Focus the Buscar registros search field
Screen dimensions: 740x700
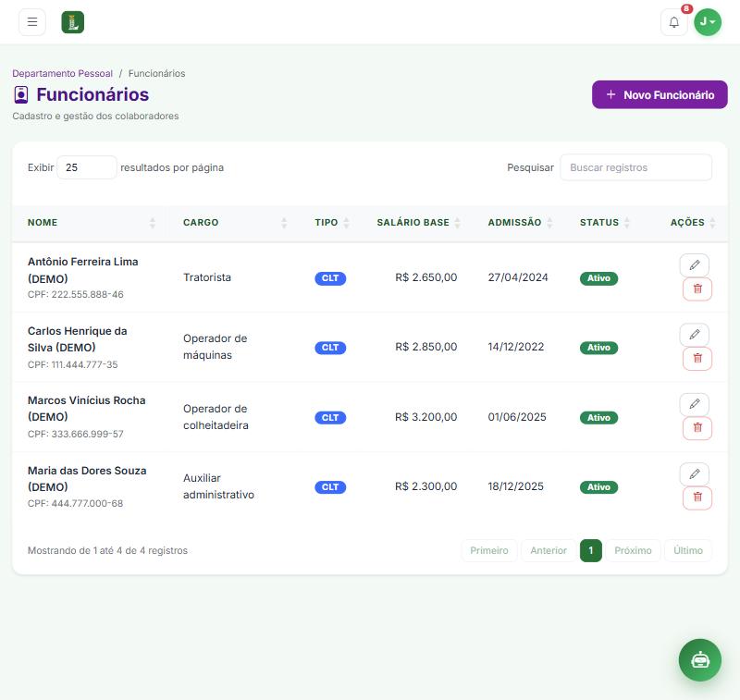pos(635,167)
